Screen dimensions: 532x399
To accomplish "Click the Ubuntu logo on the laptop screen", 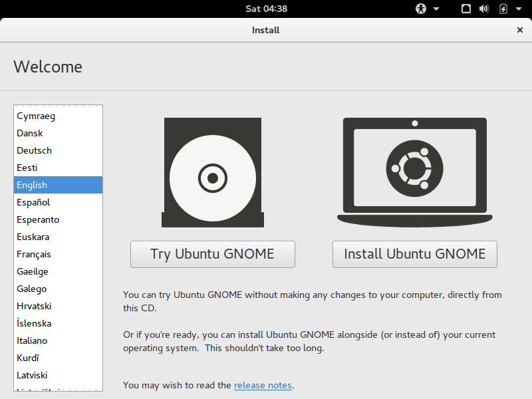I will click(415, 168).
